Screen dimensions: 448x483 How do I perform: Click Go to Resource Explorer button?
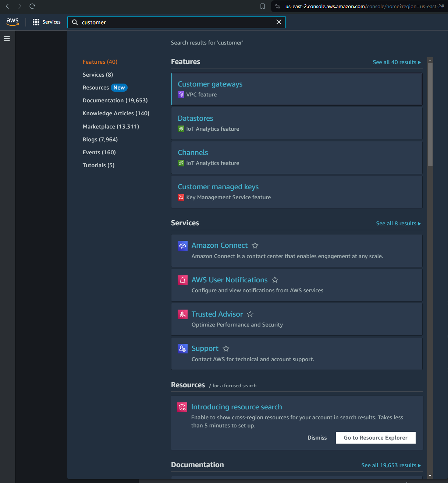pyautogui.click(x=376, y=438)
